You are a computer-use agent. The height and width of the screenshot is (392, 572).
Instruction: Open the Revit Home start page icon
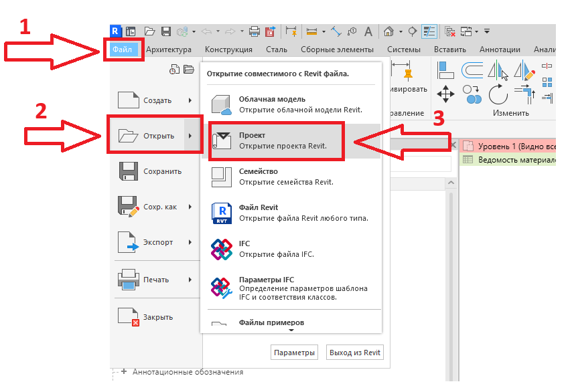pos(131,31)
